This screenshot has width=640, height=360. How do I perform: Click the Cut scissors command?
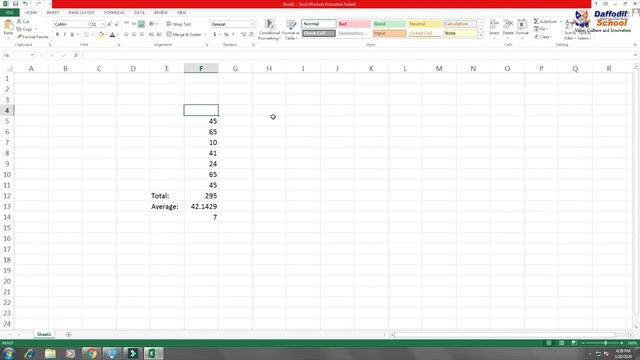coord(23,22)
